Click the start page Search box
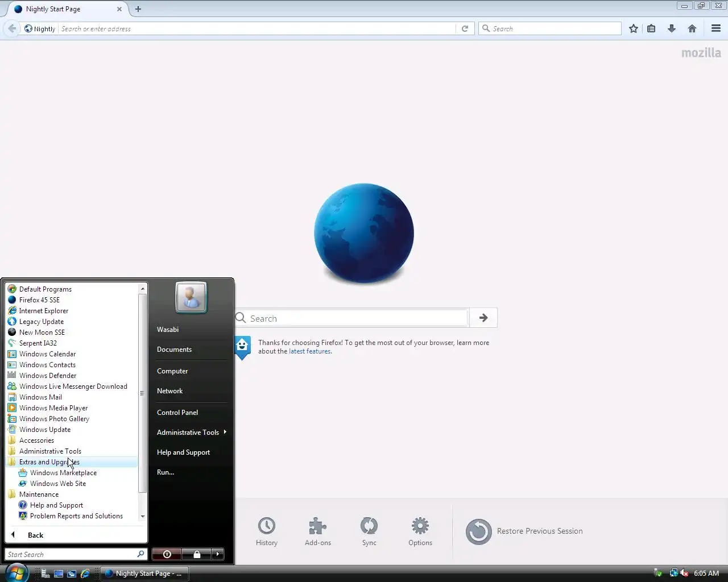The image size is (728, 582). (x=353, y=318)
